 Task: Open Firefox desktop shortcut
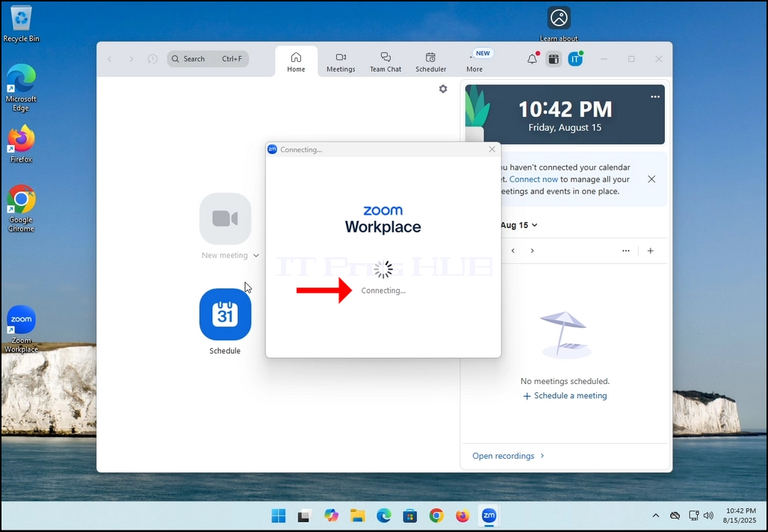[21, 143]
